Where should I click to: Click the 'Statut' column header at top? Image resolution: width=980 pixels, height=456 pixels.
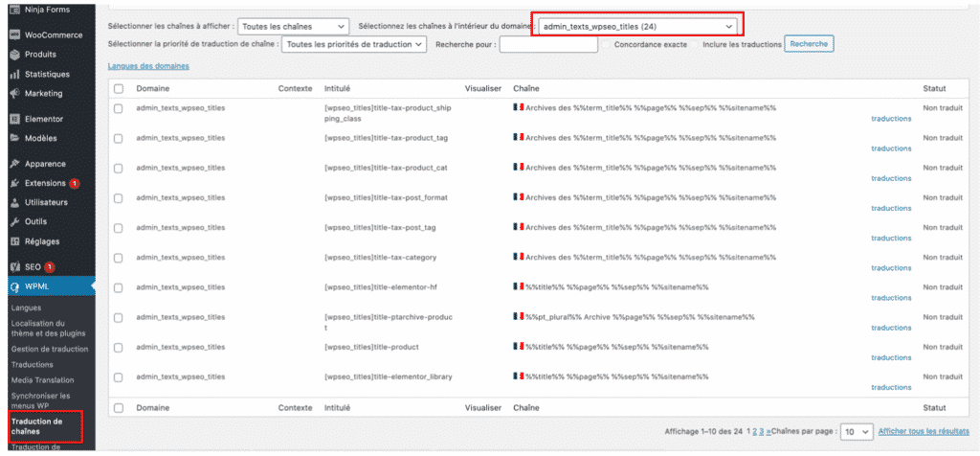(934, 89)
